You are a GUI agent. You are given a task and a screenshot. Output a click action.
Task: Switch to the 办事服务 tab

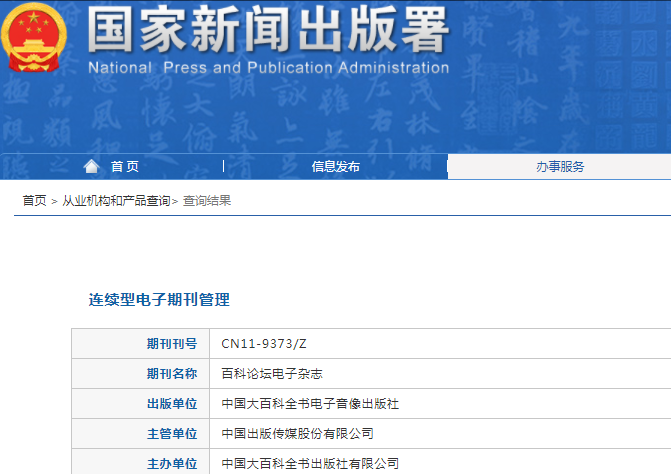click(x=560, y=167)
